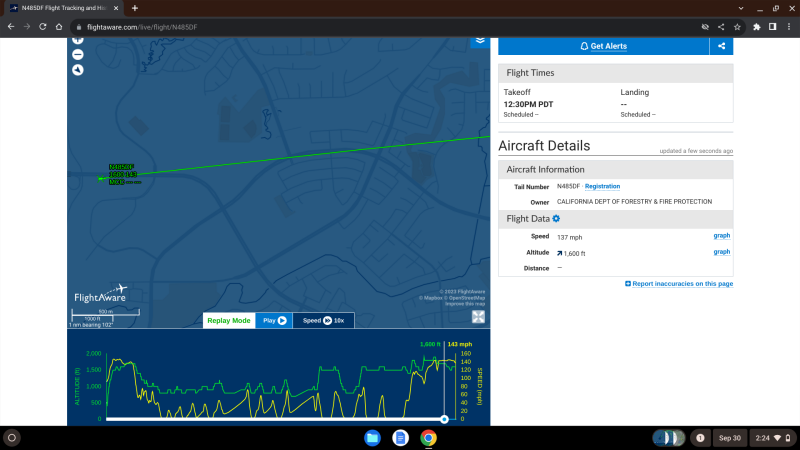
Task: Go forward in browser
Action: [27, 27]
